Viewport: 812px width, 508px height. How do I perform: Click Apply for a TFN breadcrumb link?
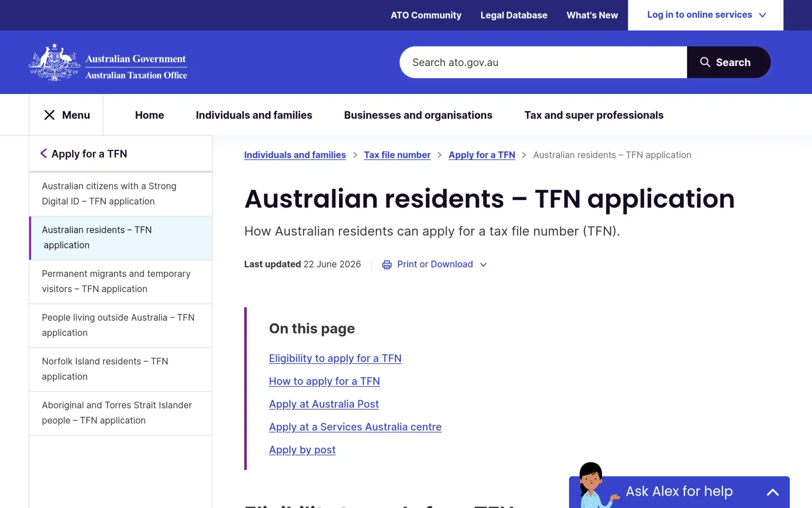(482, 155)
